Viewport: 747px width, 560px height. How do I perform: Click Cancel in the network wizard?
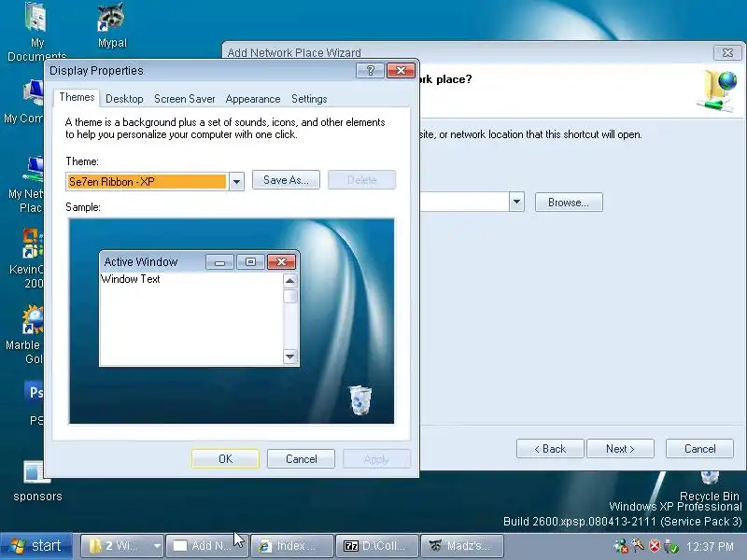(x=699, y=449)
